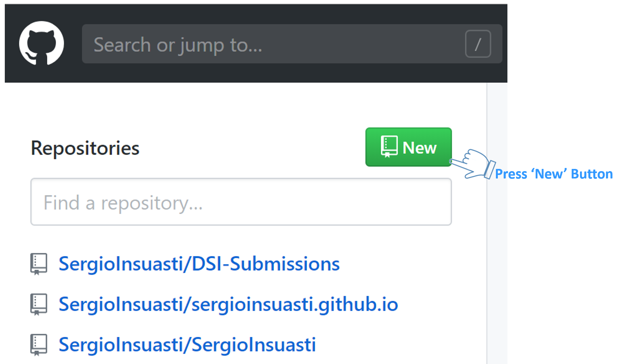Select the slash shortcut indicator in search bar

[478, 44]
